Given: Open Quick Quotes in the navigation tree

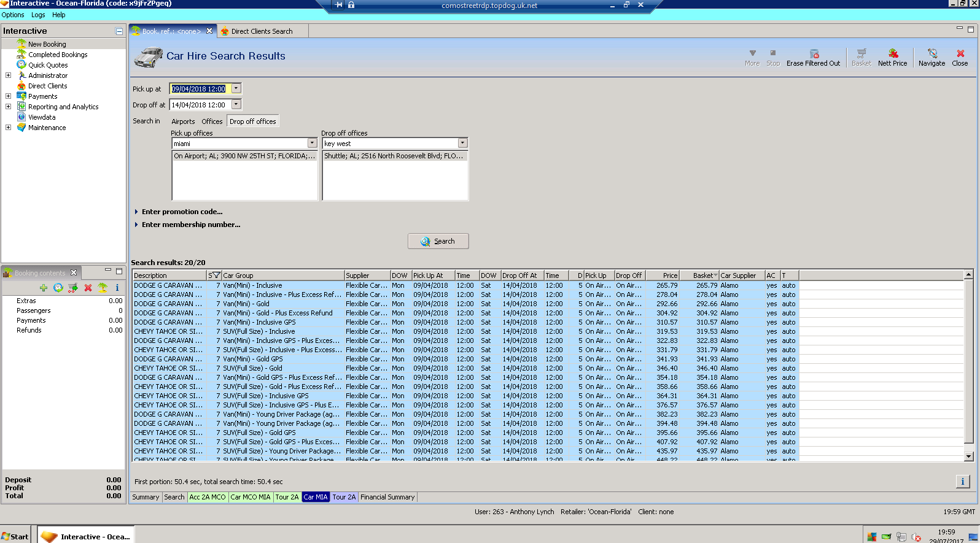Looking at the screenshot, I should click(48, 65).
